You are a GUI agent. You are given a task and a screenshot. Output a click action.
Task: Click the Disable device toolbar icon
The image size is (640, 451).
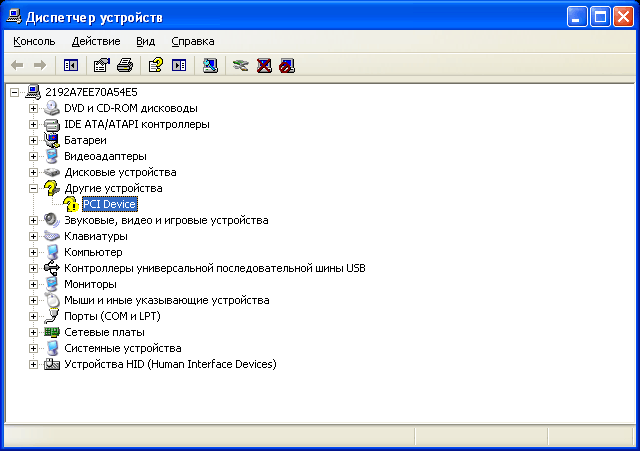click(x=287, y=65)
